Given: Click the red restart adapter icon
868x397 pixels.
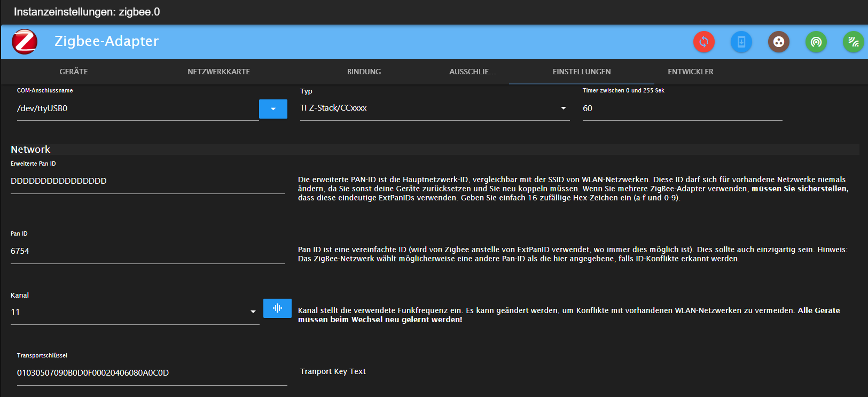Looking at the screenshot, I should tap(703, 42).
